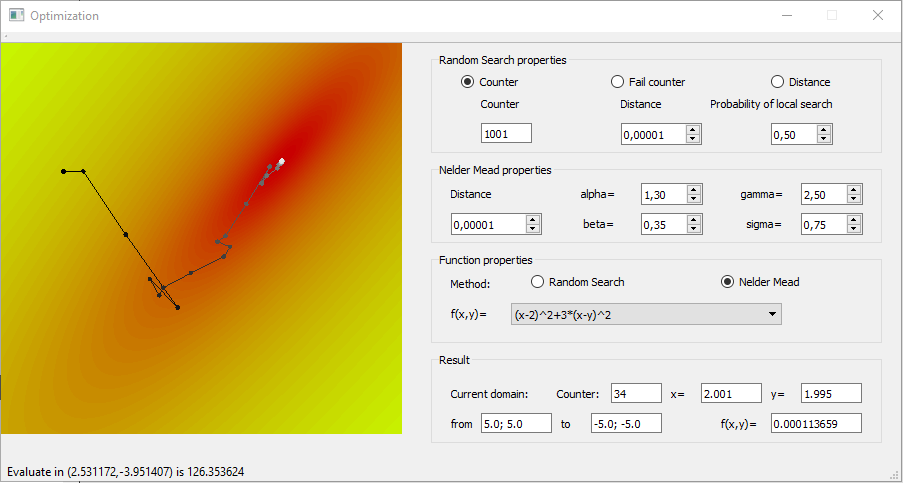Increase the gamma value
The width and height of the screenshot is (903, 483).
point(854,190)
